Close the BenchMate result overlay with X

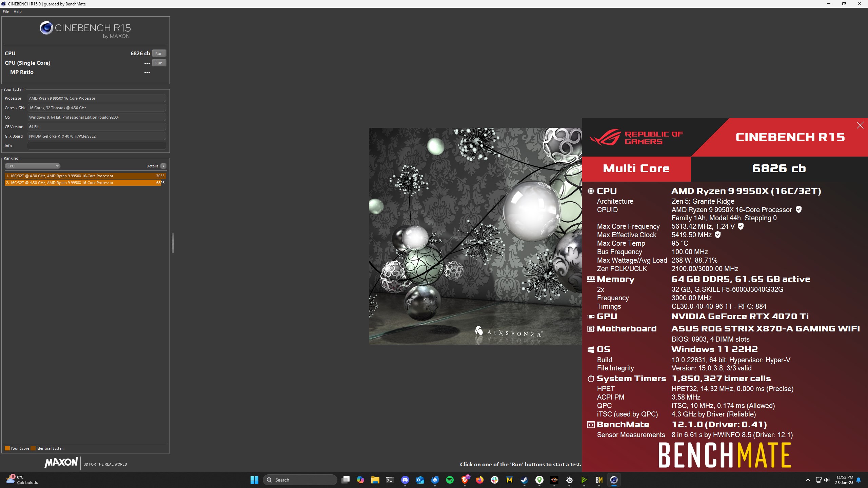point(860,125)
